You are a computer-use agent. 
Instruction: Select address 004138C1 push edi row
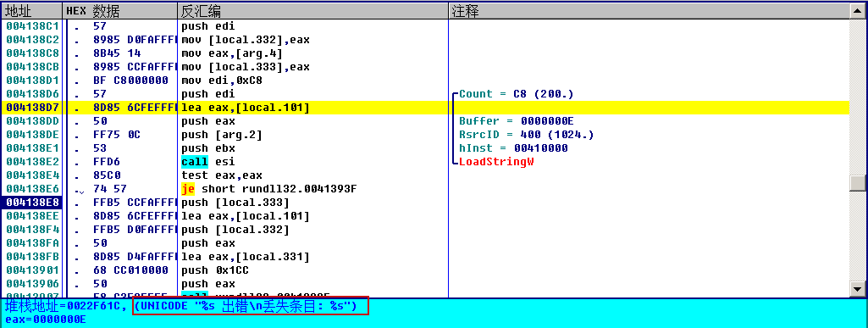pos(425,26)
